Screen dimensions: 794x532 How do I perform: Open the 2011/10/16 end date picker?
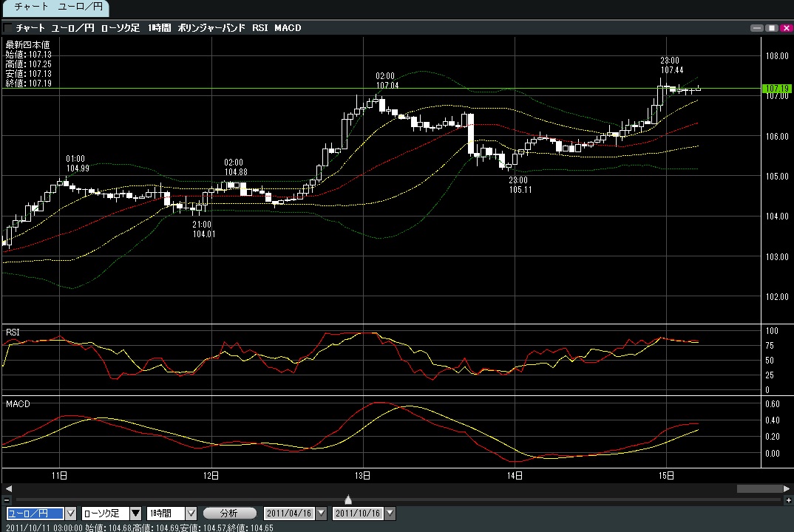coord(390,514)
